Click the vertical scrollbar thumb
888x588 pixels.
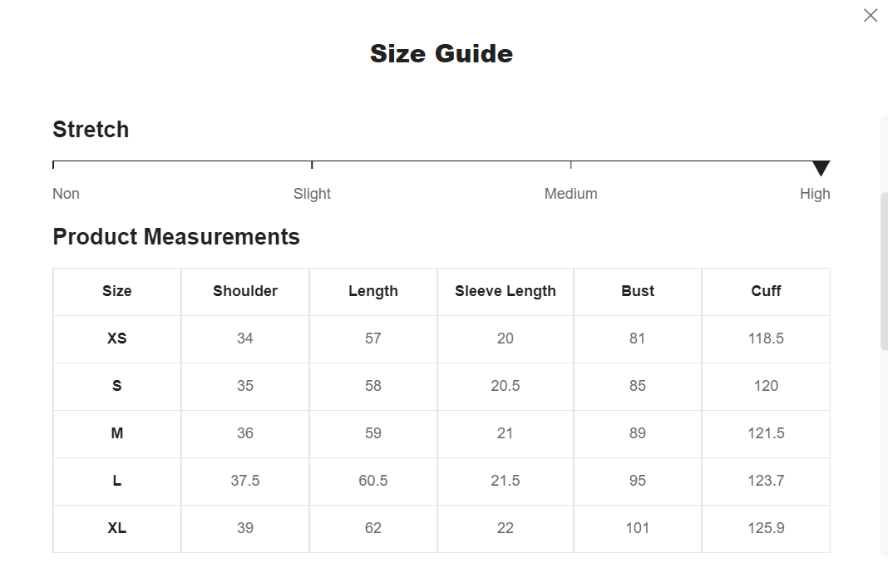tap(884, 271)
